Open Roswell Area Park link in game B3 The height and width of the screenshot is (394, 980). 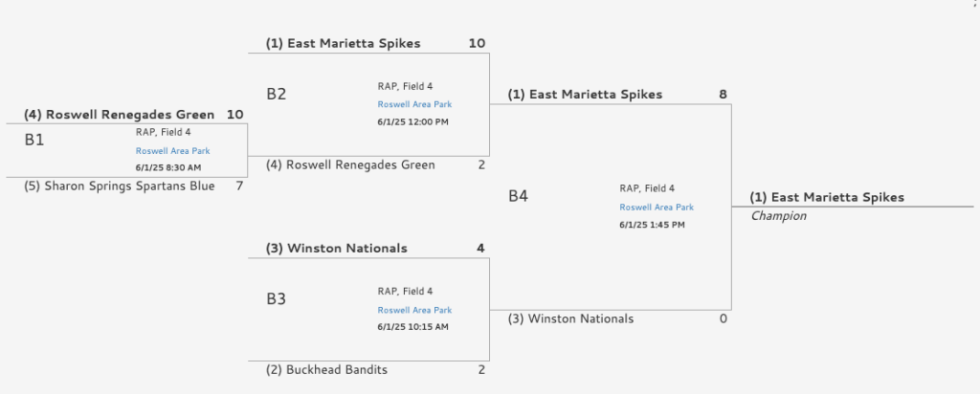pyautogui.click(x=414, y=311)
